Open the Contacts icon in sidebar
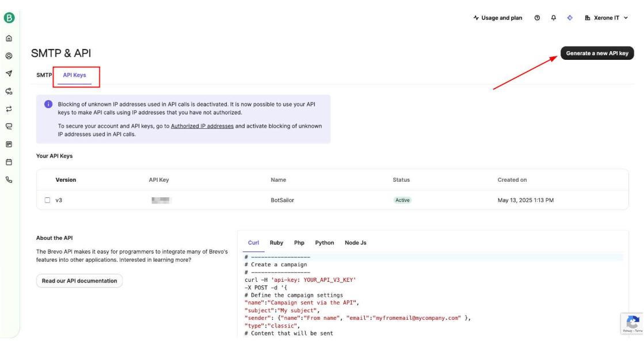The height and width of the screenshot is (348, 644). pos(9,56)
